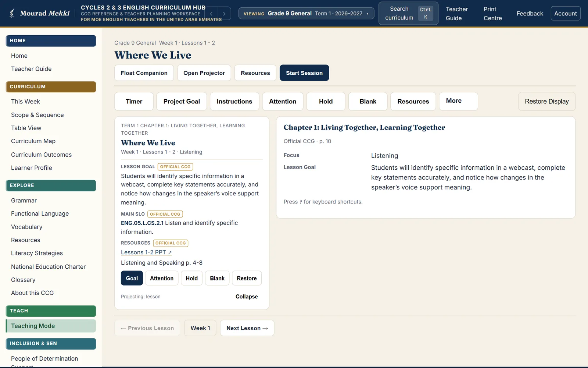The width and height of the screenshot is (588, 368).
Task: Toggle Hold in the lesson card
Action: (192, 278)
